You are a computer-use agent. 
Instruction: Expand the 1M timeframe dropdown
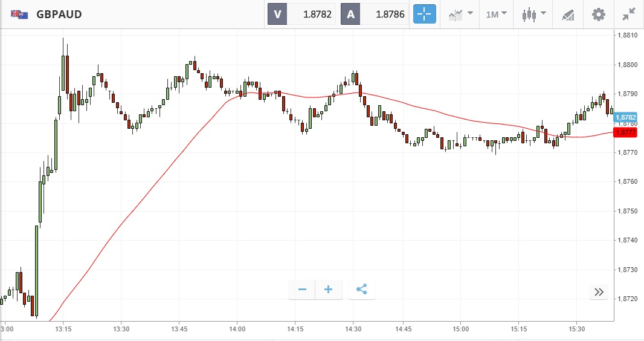(x=496, y=14)
